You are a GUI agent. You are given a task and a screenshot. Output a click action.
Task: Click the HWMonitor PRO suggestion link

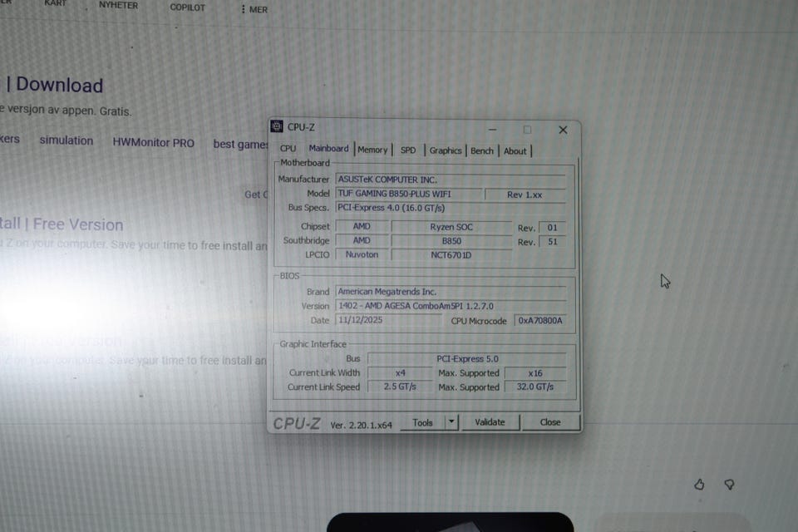[153, 142]
